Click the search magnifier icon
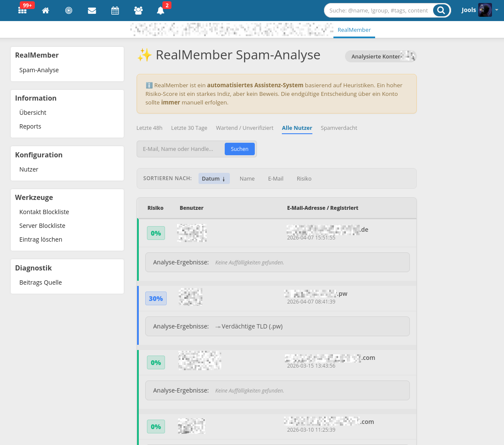 pyautogui.click(x=441, y=10)
